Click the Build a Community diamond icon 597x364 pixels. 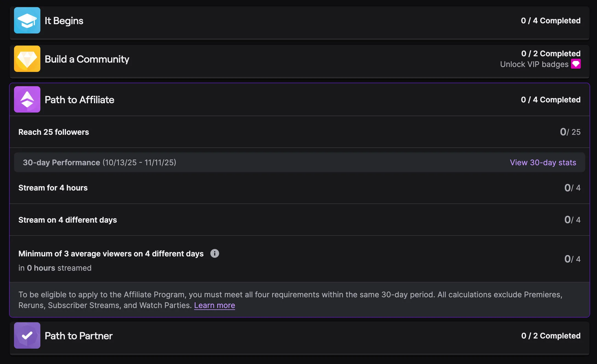click(x=27, y=59)
